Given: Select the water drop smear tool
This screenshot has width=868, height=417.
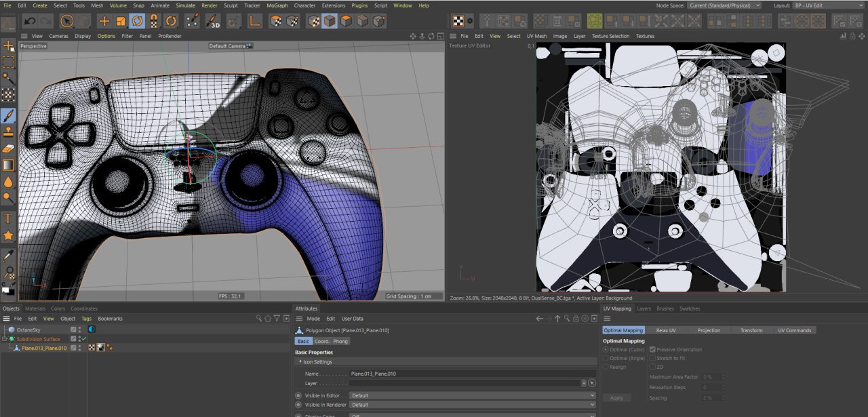Looking at the screenshot, I should (x=8, y=182).
